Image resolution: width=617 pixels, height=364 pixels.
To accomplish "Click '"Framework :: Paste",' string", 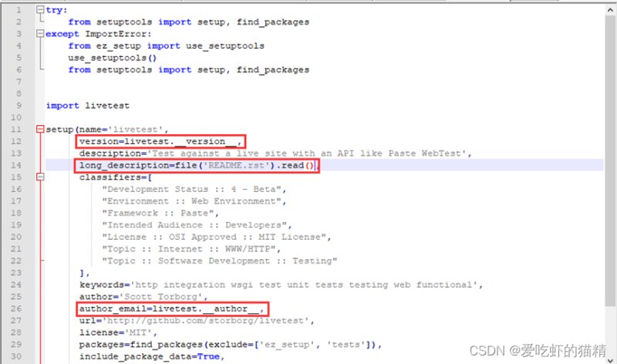I will (x=160, y=214).
